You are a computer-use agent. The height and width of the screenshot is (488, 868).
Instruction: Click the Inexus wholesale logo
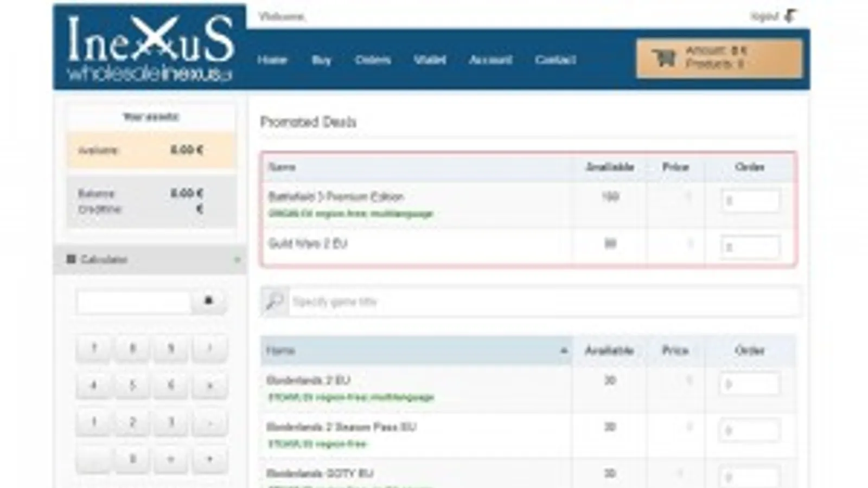point(150,48)
